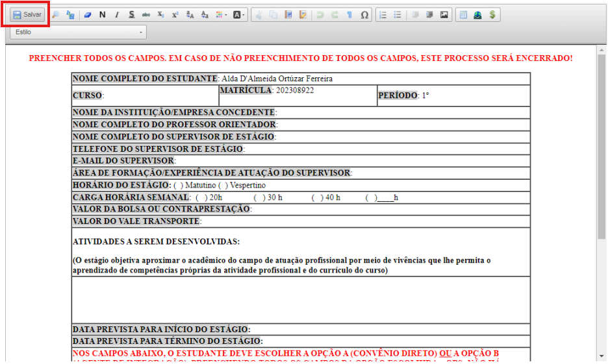Image resolution: width=608 pixels, height=364 pixels.
Task: Click the DATA PREVISTA PARA INÍCIO DO ESTÁGIO row
Action: click(301, 329)
